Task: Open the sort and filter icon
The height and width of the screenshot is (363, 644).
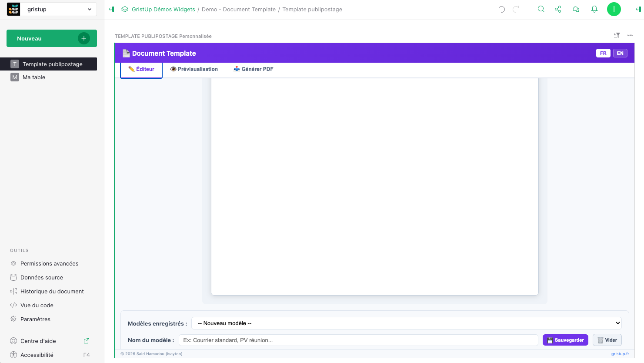Action: (x=617, y=35)
